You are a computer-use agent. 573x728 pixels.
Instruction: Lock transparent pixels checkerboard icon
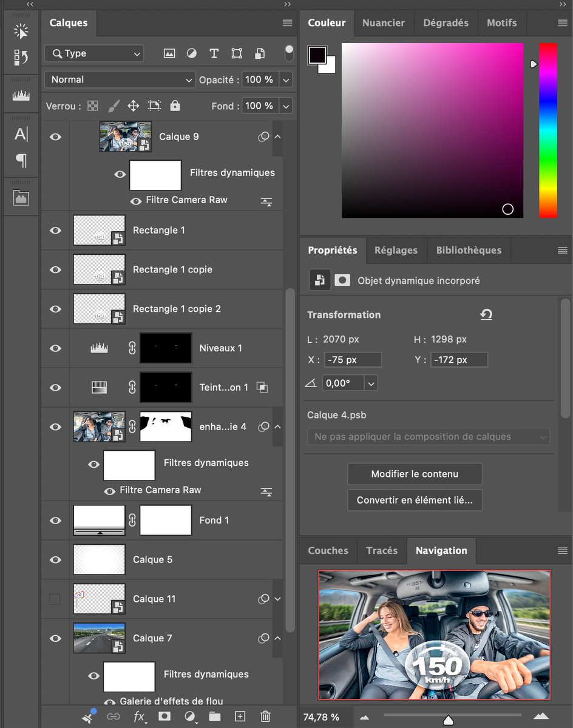(92, 106)
